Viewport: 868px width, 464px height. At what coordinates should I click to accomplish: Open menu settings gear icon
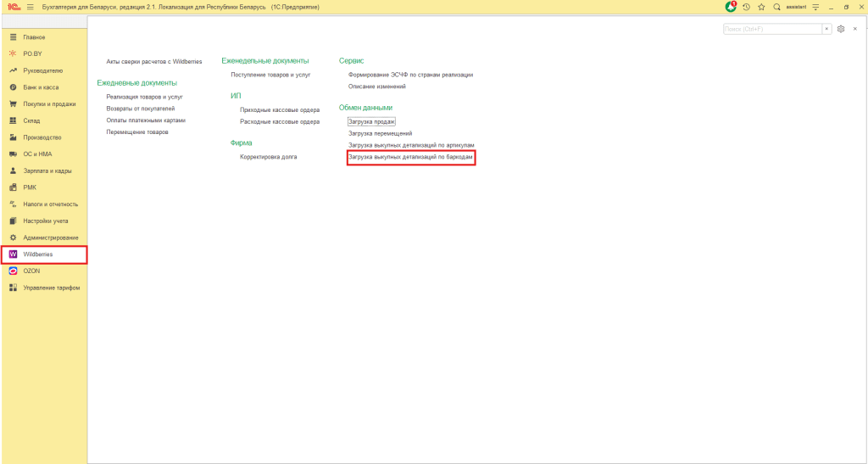841,29
